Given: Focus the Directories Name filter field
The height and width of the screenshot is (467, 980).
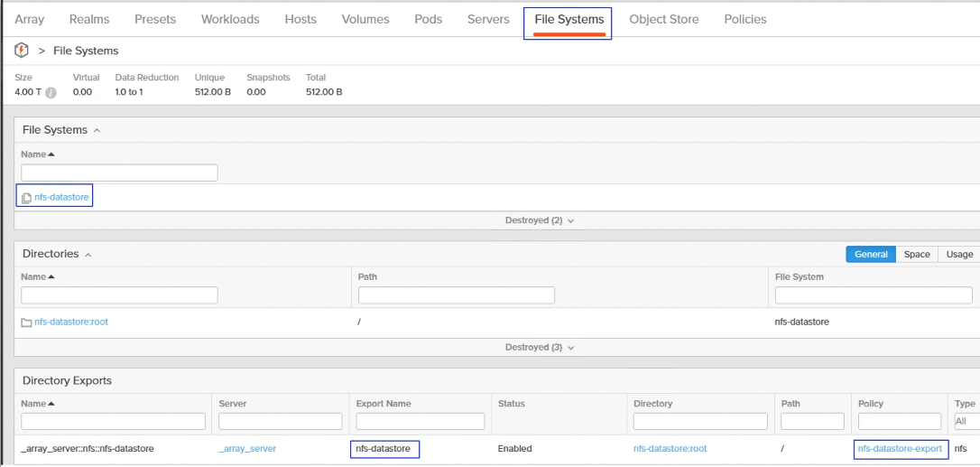Looking at the screenshot, I should (x=119, y=295).
